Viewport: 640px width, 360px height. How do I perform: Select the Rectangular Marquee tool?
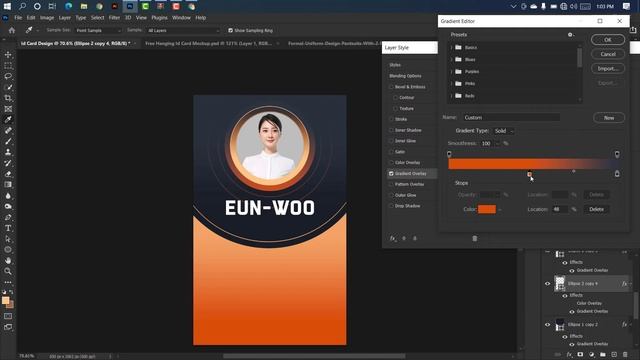(8, 66)
